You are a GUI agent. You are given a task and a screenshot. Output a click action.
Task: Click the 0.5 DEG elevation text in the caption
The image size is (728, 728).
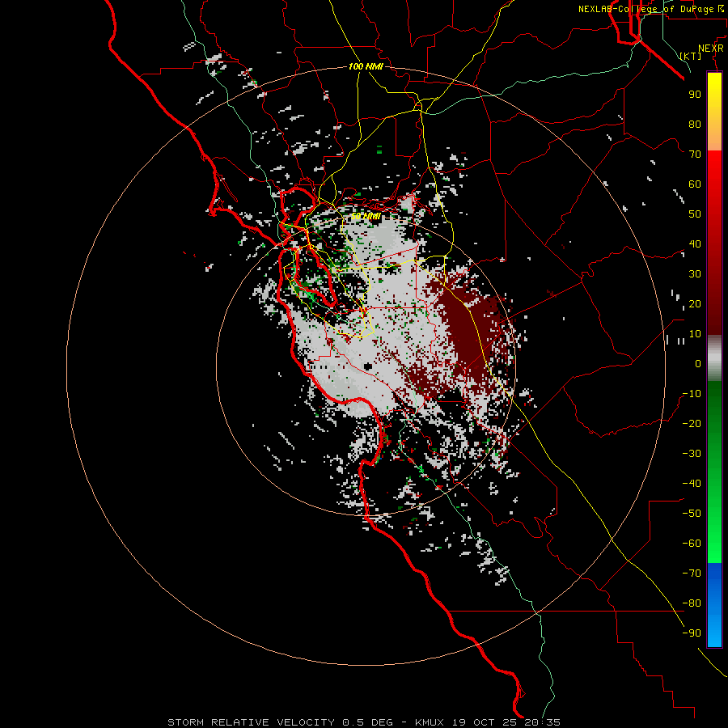click(x=367, y=722)
